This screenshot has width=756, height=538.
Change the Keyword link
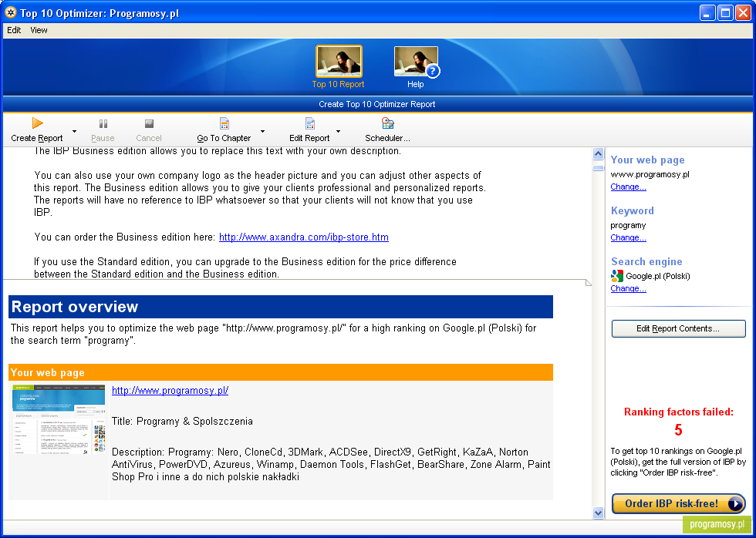[x=628, y=238]
